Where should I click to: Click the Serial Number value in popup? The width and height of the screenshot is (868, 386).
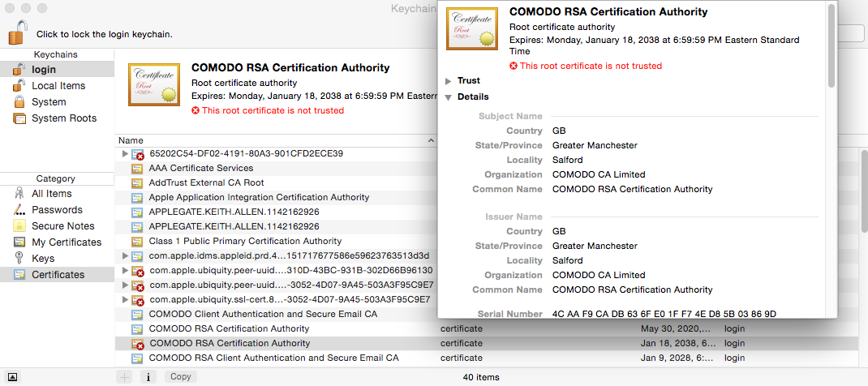point(664,314)
